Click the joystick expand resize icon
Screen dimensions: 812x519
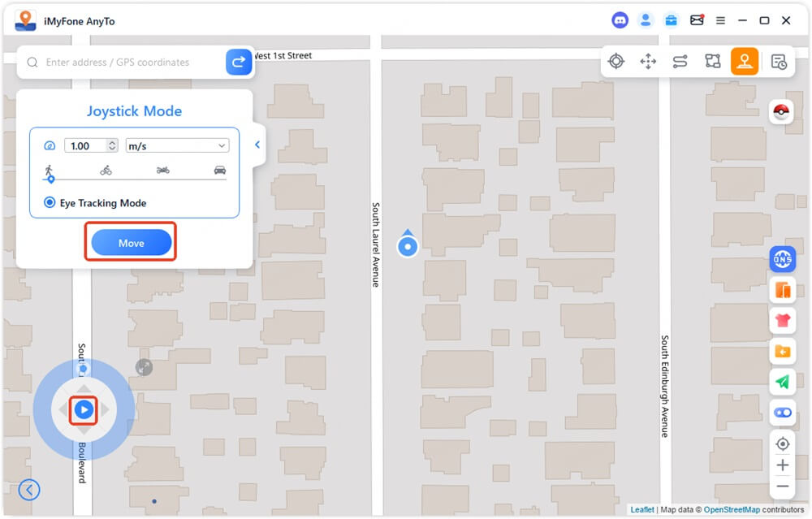[x=144, y=367]
